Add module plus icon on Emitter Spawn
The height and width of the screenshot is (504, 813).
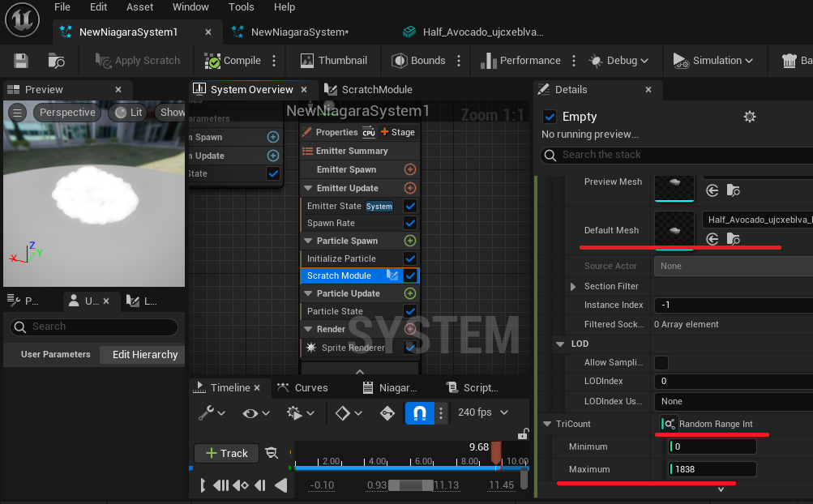pyautogui.click(x=410, y=169)
